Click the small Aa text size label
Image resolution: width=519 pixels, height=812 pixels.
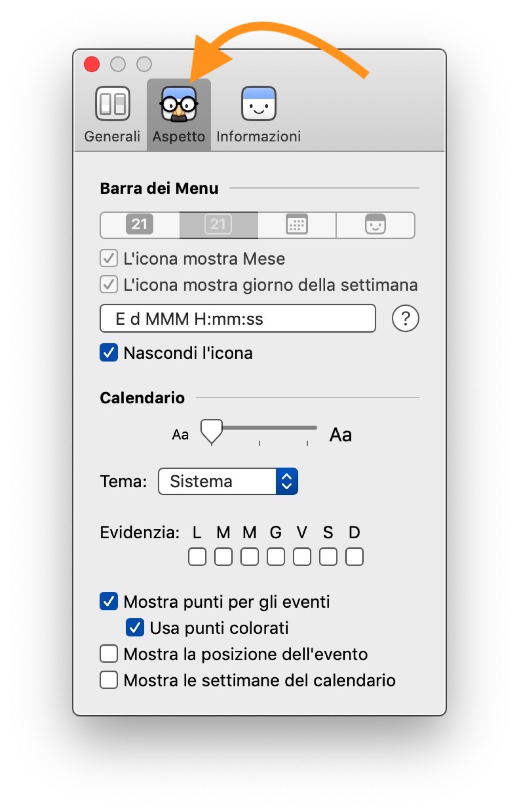coord(180,435)
